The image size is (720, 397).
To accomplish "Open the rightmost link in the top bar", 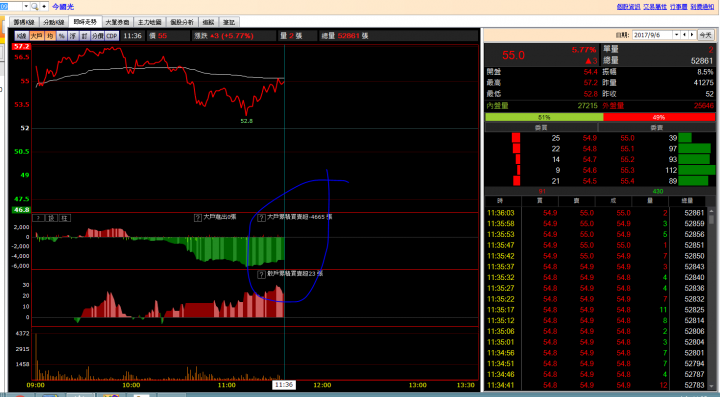I will pos(702,6).
